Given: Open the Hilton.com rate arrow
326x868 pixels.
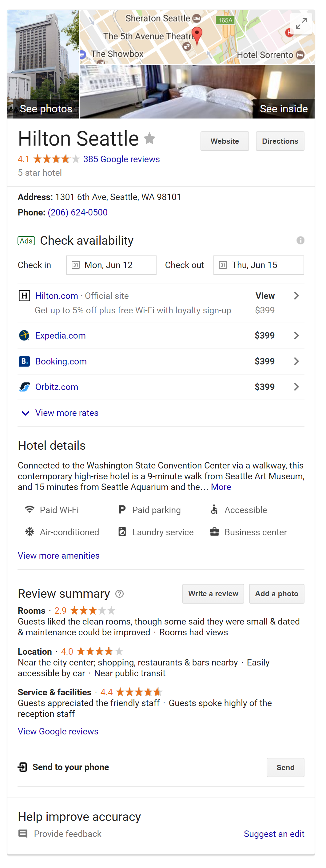Looking at the screenshot, I should pos(296,296).
